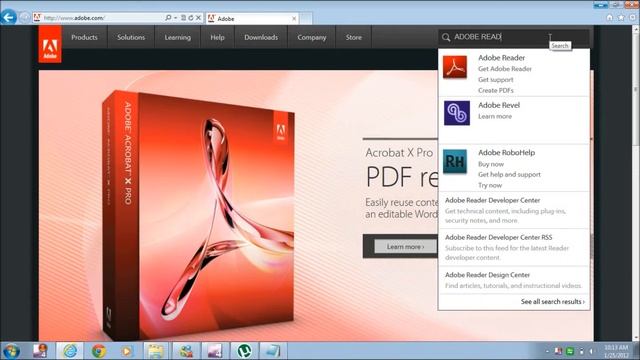This screenshot has height=360, width=640.
Task: Click Learn more under Adobe Revel
Action: (x=495, y=116)
